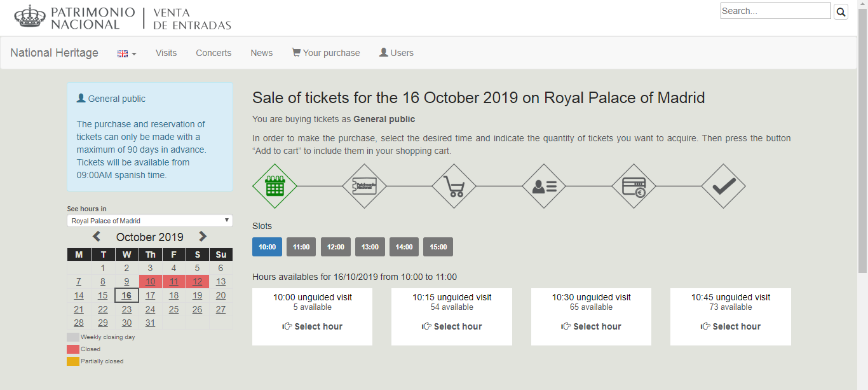Select the 11:00 time slot
868x390 pixels.
click(x=301, y=247)
